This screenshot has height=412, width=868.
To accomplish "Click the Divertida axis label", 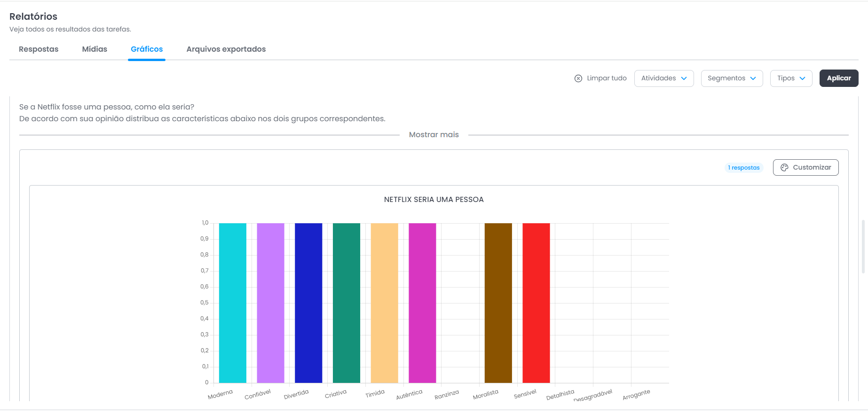I will pos(296,395).
